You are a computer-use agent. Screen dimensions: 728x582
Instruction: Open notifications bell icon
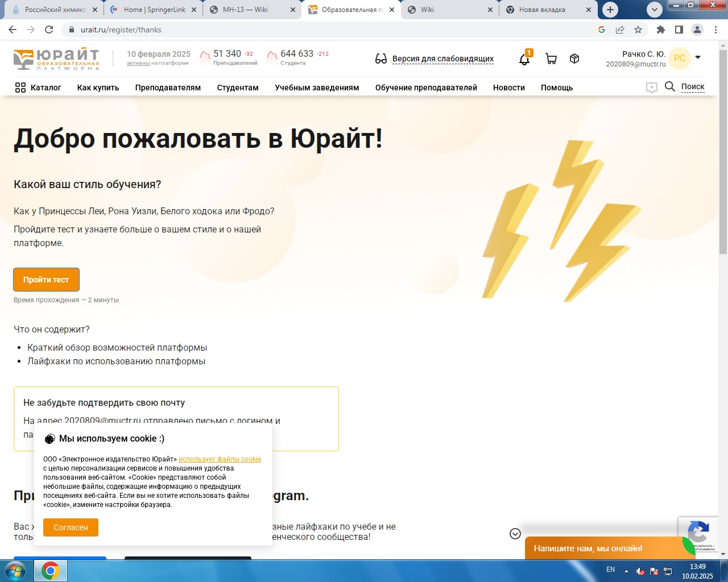tap(524, 59)
